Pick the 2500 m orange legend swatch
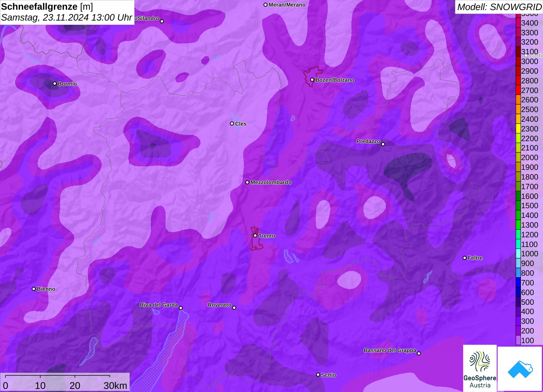Image resolution: width=543 pixels, height=392 pixels. [x=518, y=109]
